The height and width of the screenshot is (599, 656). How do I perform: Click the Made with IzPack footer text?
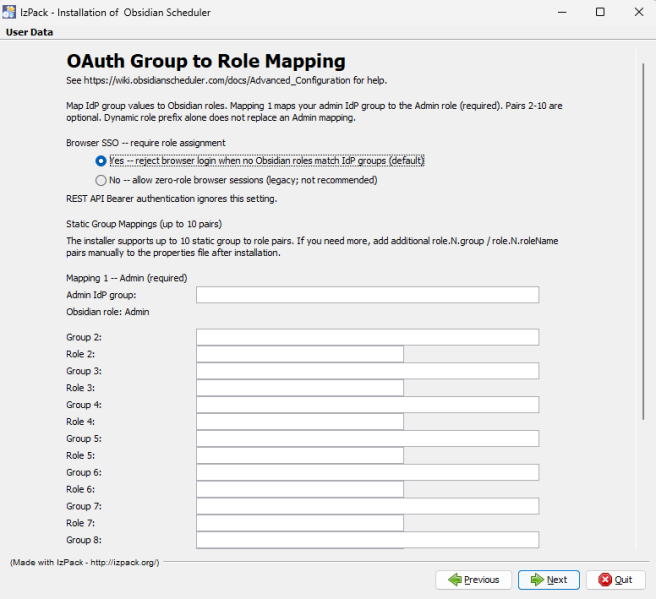[x=85, y=563]
